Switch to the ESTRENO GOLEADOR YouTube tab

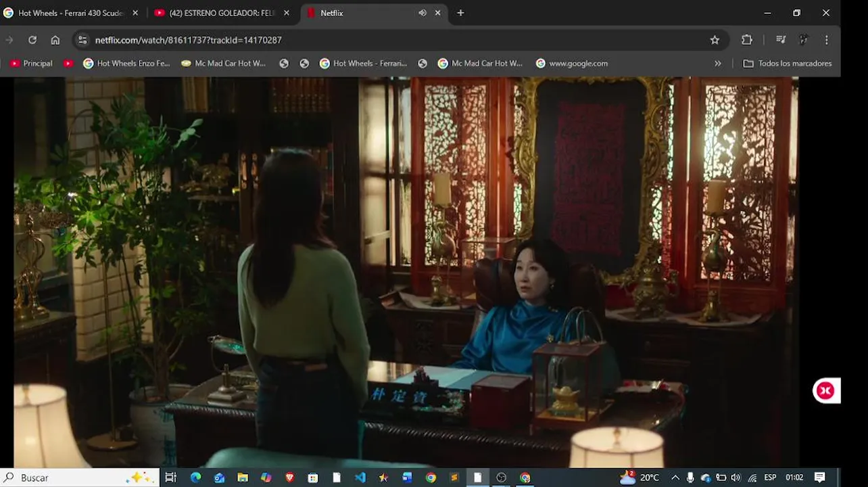click(x=222, y=13)
